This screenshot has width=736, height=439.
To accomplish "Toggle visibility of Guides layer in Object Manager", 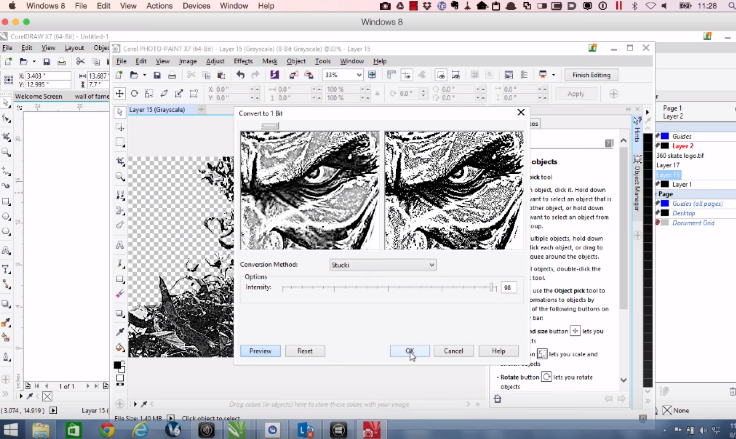I will 658,136.
